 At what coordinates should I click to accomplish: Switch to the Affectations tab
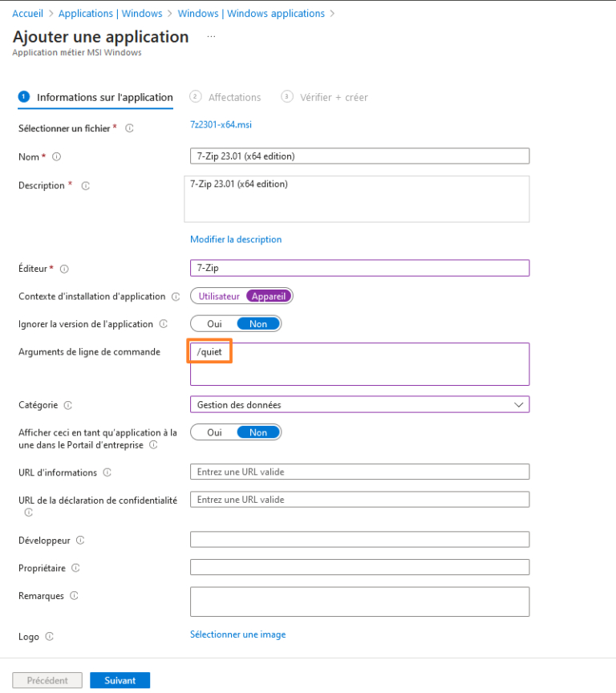coord(233,97)
